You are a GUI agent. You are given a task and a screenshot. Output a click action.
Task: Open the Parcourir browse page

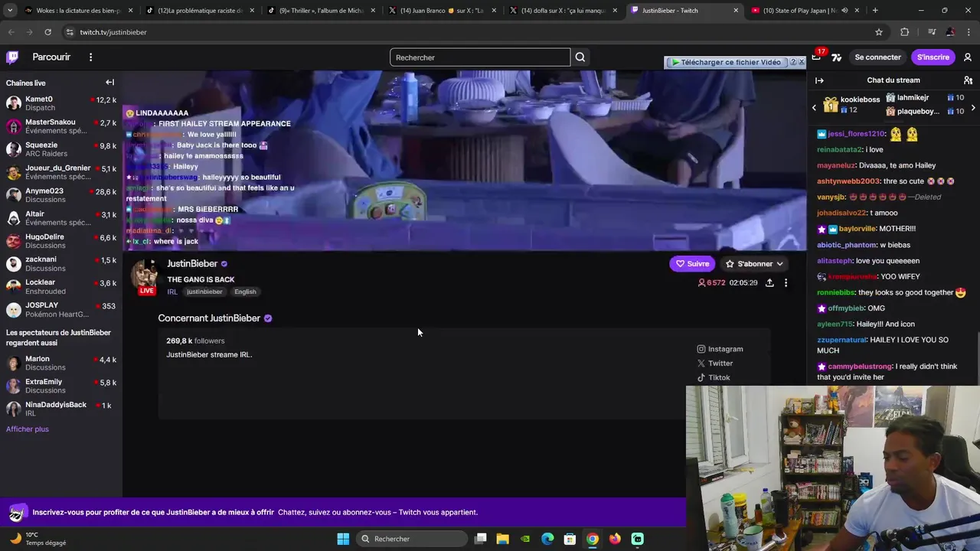tap(51, 57)
